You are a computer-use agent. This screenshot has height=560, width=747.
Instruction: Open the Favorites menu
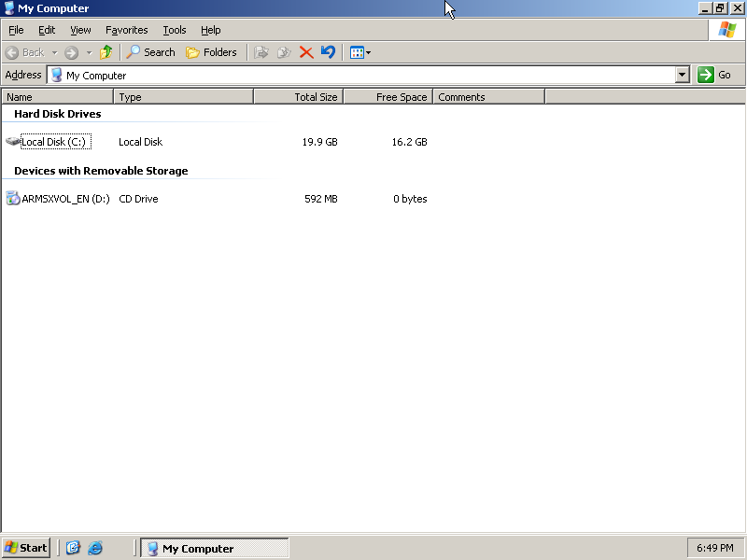(126, 30)
